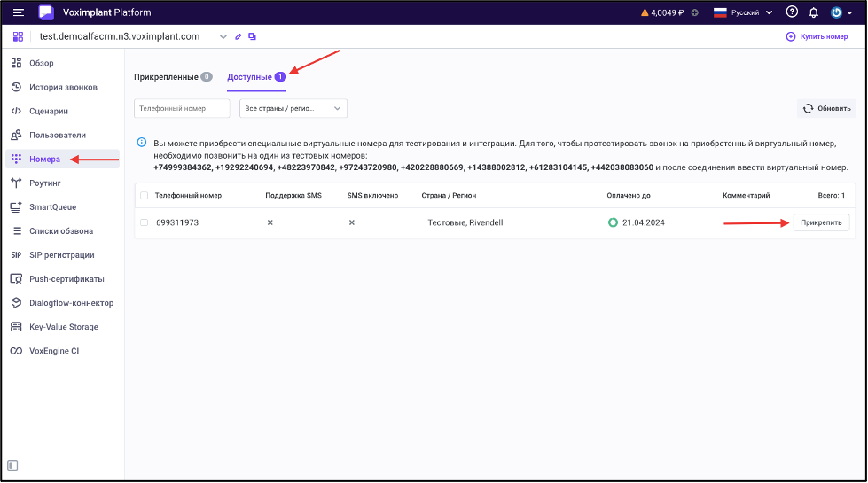Open the help question mark icon
The width and height of the screenshot is (868, 483).
[x=792, y=12]
